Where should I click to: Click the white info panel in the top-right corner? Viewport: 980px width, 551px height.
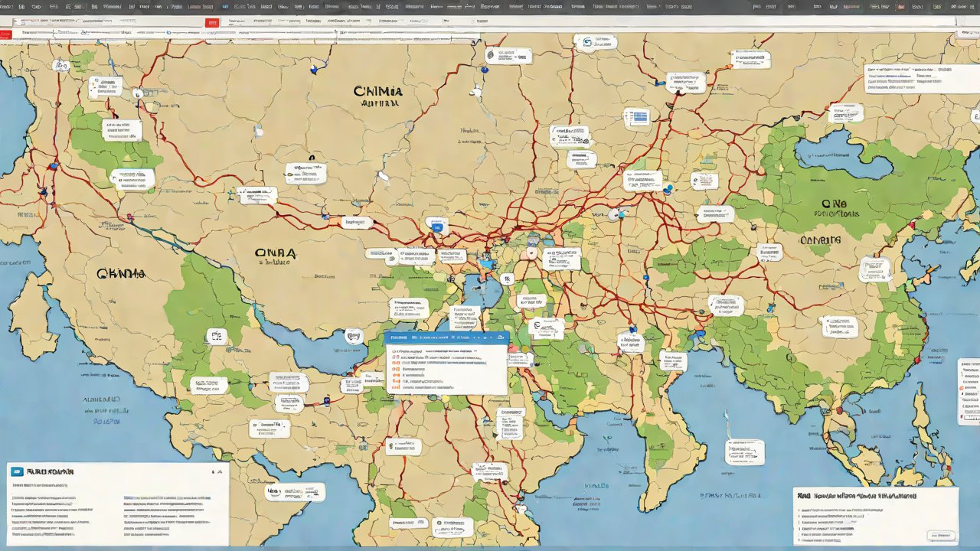[911, 79]
